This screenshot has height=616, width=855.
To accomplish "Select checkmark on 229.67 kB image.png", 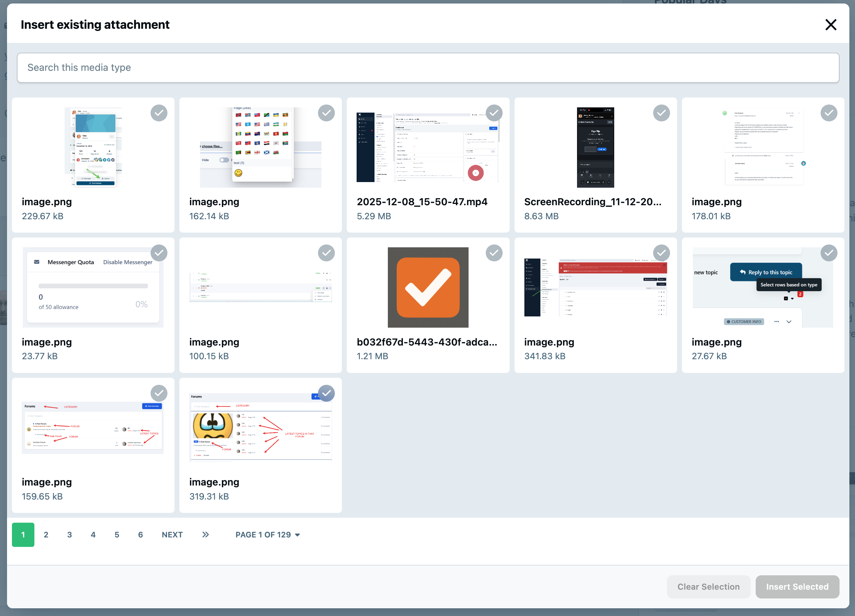I will tap(159, 113).
